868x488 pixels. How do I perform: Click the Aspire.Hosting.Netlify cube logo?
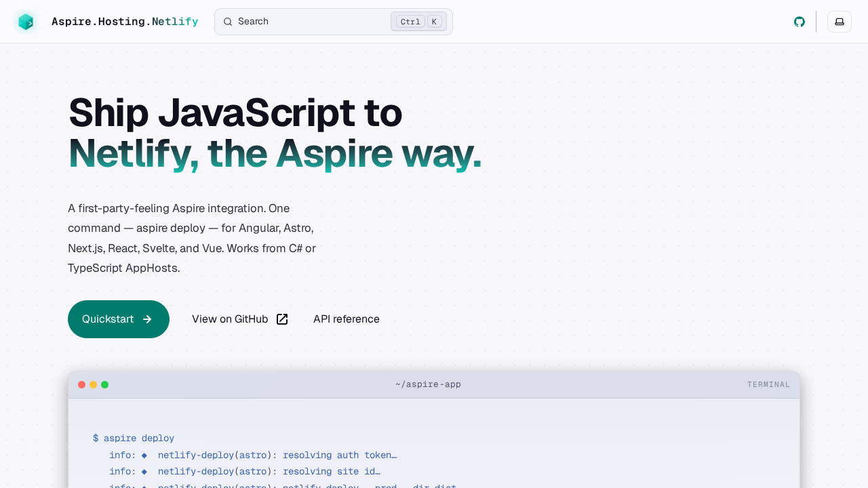click(26, 22)
